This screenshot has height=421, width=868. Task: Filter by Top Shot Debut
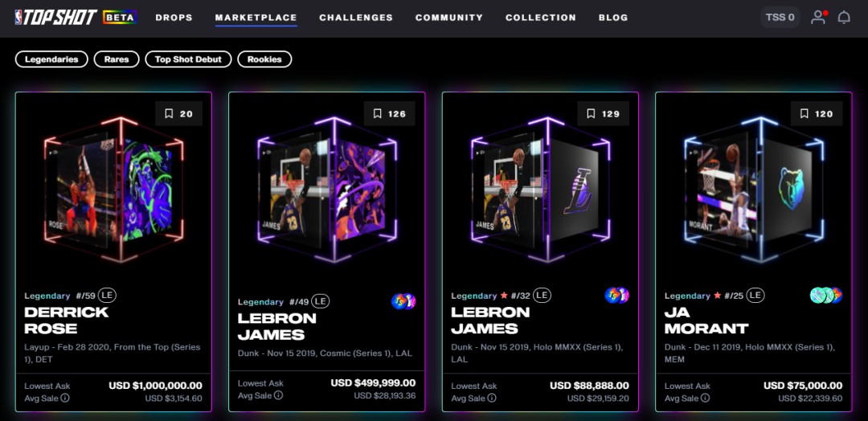click(x=188, y=59)
